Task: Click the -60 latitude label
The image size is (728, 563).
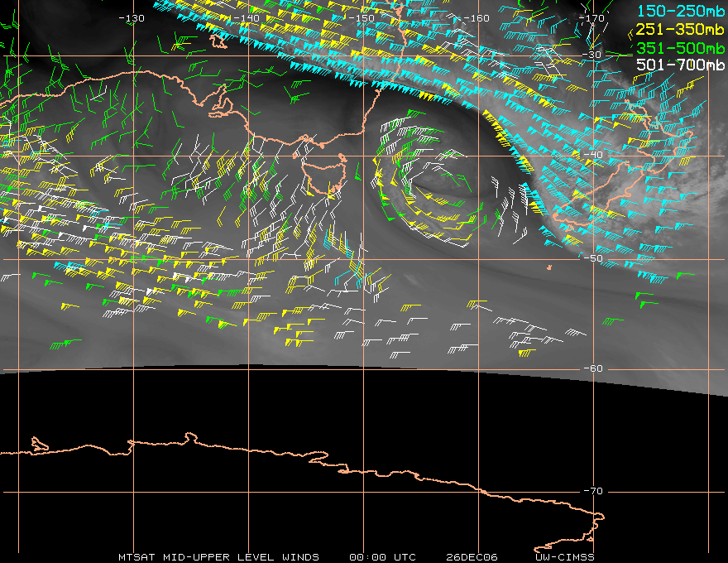Action: [593, 368]
